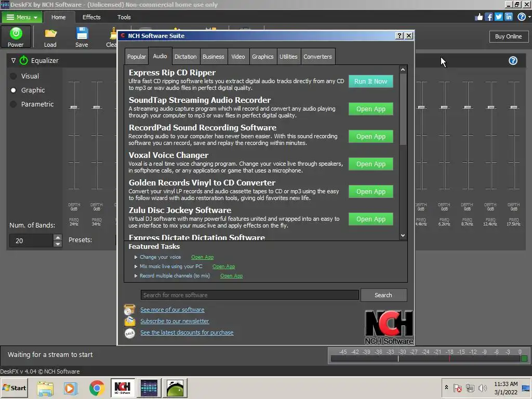Image resolution: width=532 pixels, height=399 pixels.
Task: Click the 'Search for more software' field
Action: click(250, 295)
